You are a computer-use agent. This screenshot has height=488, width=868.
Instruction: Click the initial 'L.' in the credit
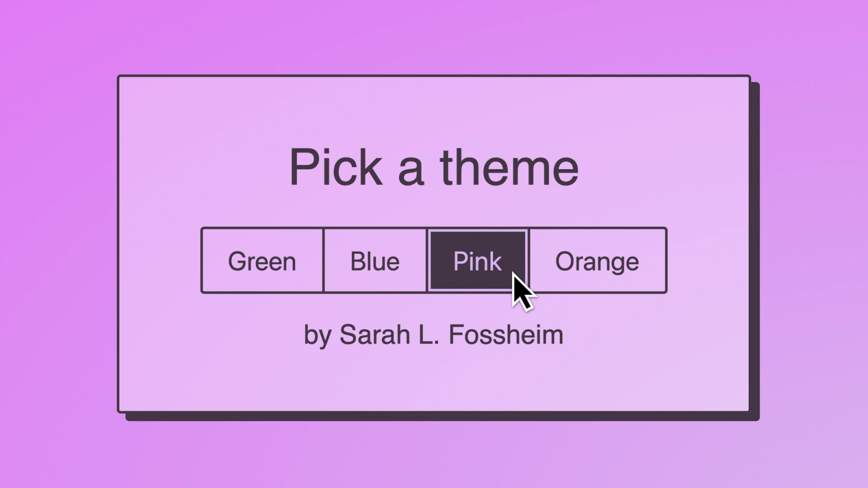coord(430,335)
